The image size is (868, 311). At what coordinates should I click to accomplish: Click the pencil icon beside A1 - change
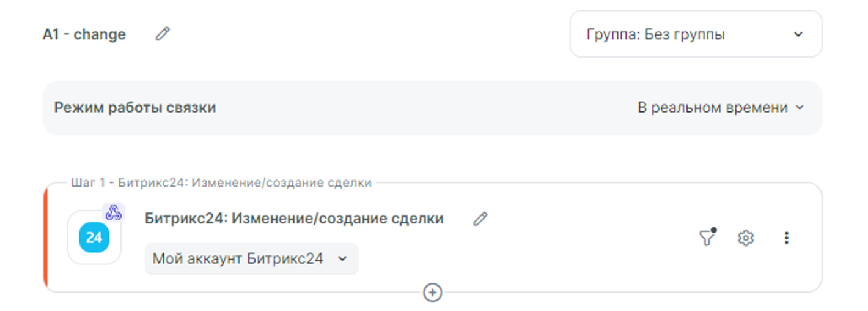click(x=162, y=34)
